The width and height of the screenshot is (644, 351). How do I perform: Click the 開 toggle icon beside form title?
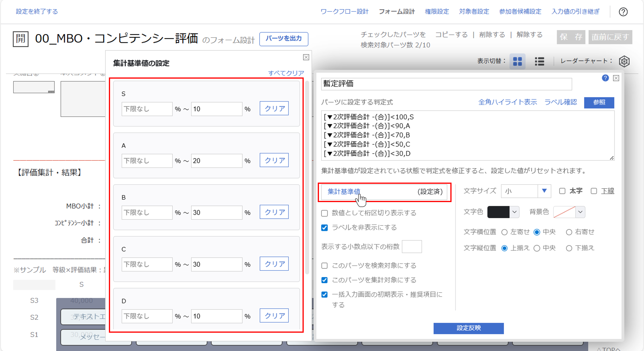click(x=20, y=39)
